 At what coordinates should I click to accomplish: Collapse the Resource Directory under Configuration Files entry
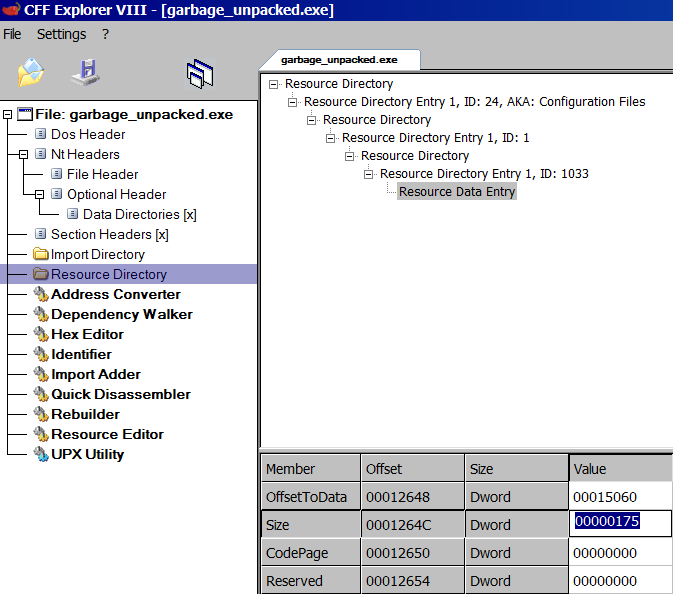(x=311, y=120)
